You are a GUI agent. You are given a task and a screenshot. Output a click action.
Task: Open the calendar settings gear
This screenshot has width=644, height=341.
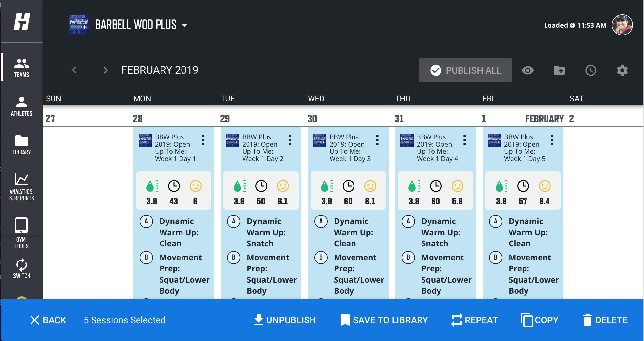(622, 70)
